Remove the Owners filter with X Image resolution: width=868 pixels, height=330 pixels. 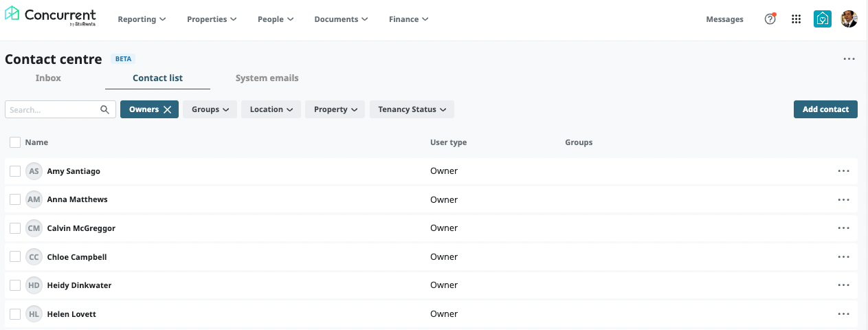(x=167, y=109)
